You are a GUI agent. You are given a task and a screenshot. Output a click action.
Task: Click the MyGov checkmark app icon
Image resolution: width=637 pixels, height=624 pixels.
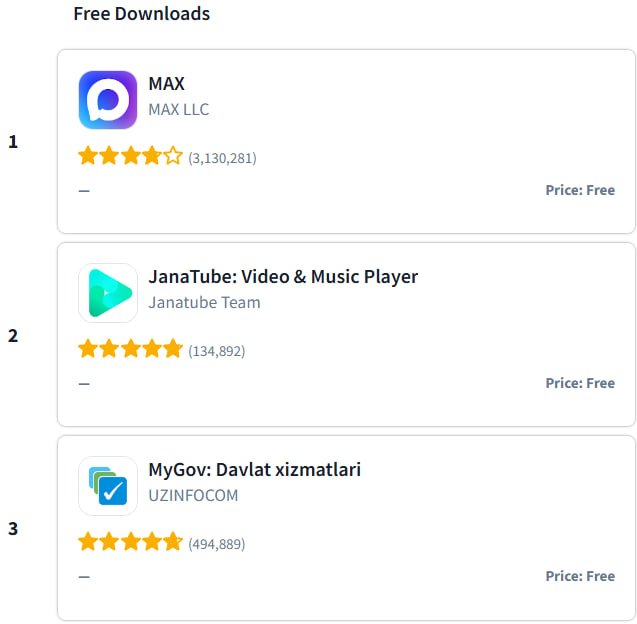click(x=108, y=486)
